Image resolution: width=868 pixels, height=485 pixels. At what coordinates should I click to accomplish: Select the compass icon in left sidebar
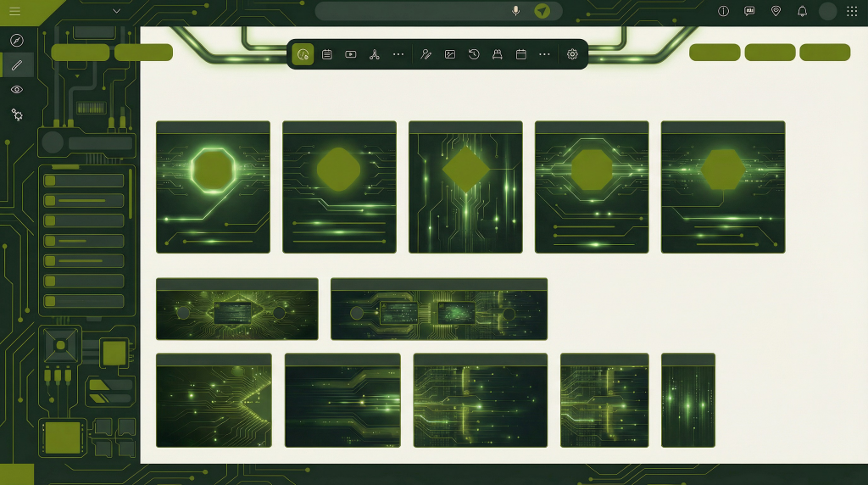17,41
